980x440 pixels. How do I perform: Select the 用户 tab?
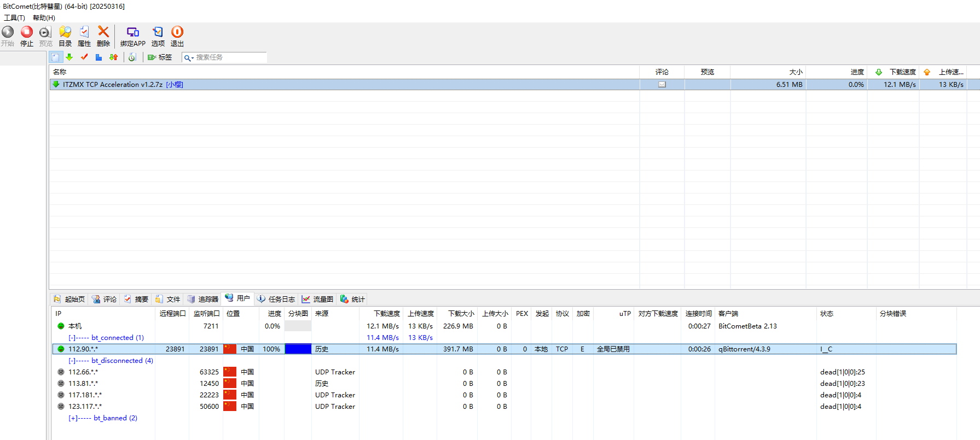click(x=237, y=298)
